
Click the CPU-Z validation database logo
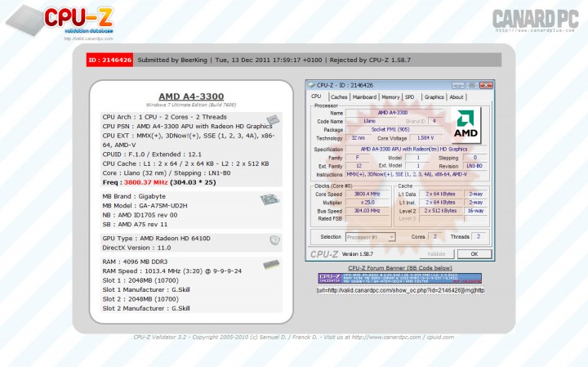[x=60, y=20]
